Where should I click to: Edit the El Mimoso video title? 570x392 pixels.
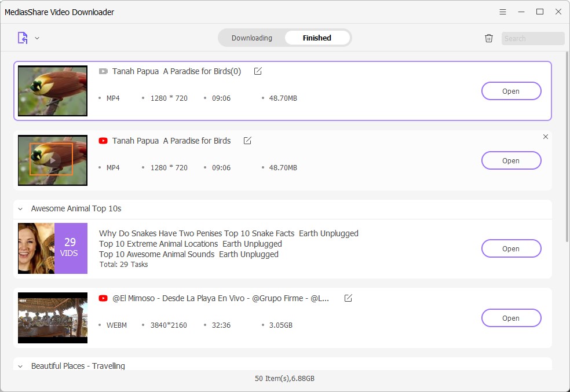coord(348,298)
